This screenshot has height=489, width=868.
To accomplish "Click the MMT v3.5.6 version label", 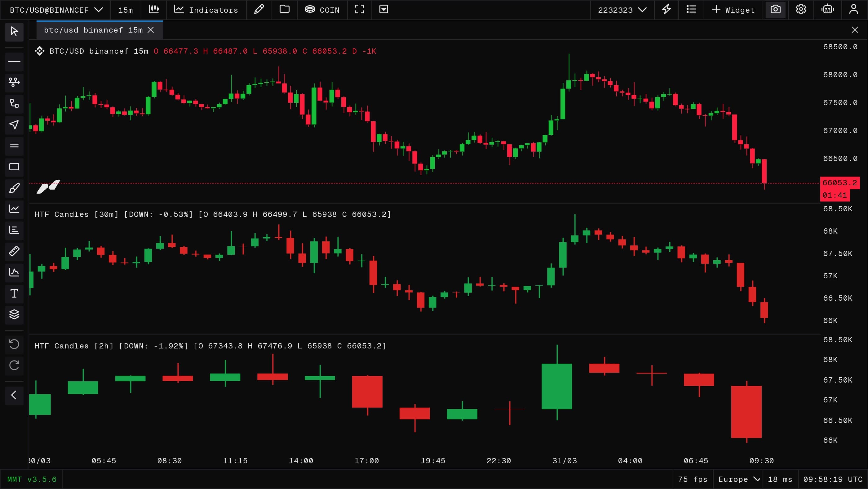I will click(32, 479).
